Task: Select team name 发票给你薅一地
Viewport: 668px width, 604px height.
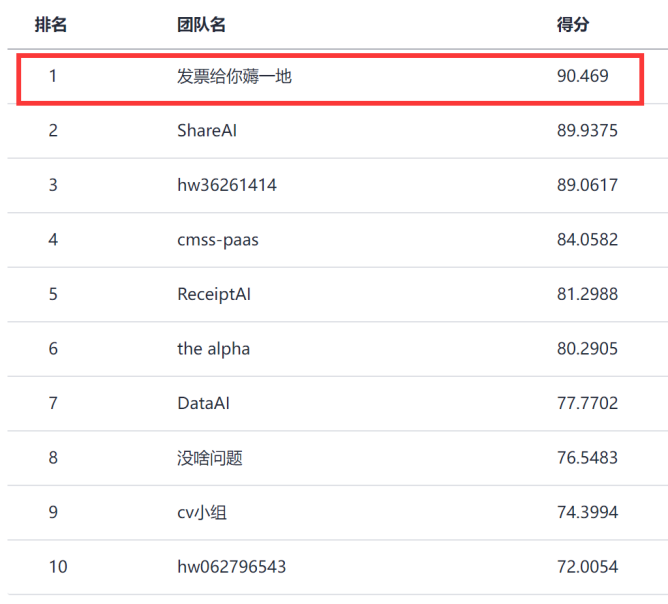Action: click(x=234, y=76)
